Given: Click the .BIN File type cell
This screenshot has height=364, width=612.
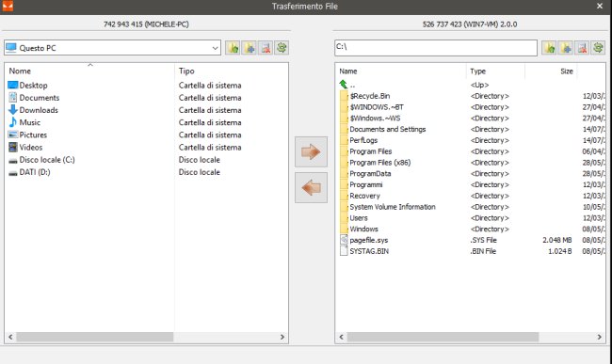Looking at the screenshot, I should tap(483, 251).
